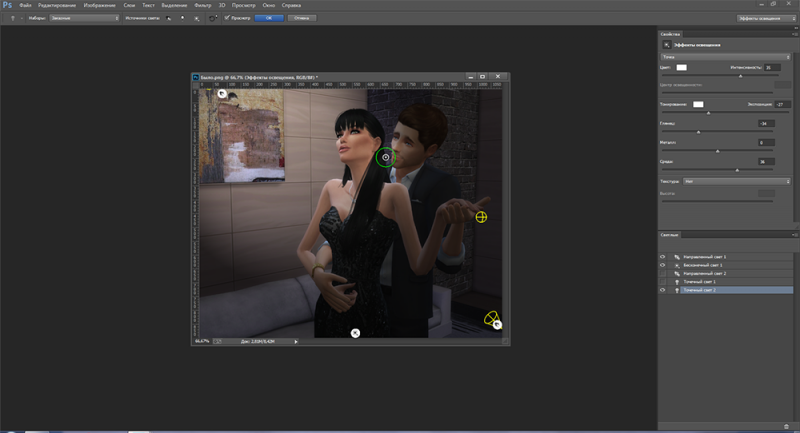Click the Среда slider handle
Viewport: 800px width, 433px height.
737,170
